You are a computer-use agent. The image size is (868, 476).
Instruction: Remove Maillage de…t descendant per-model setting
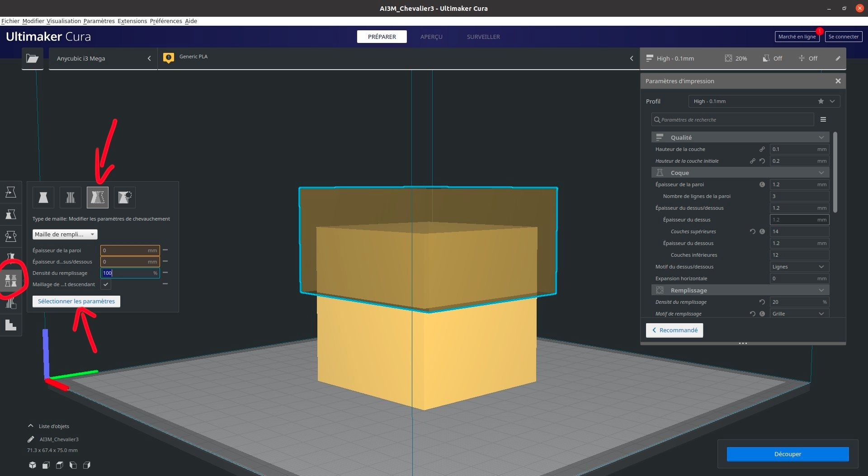point(165,284)
